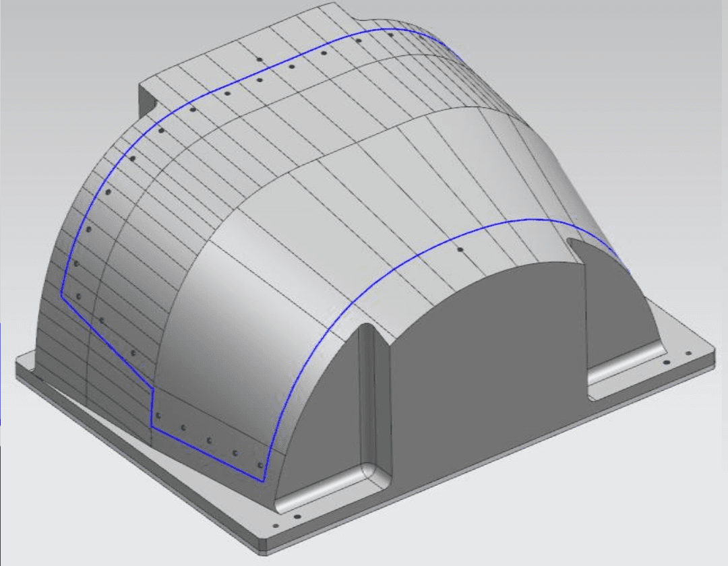Click the leftmost corner of the blue outline
The width and height of the screenshot is (728, 566).
coord(61,294)
